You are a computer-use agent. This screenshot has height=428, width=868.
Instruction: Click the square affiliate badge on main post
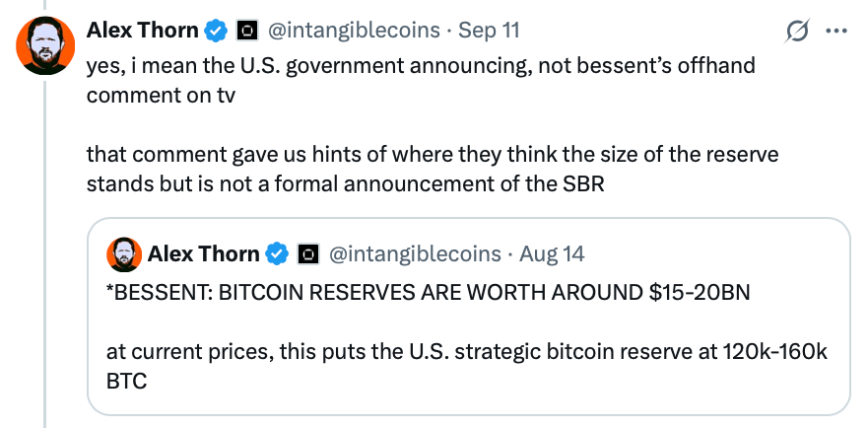coord(245,31)
